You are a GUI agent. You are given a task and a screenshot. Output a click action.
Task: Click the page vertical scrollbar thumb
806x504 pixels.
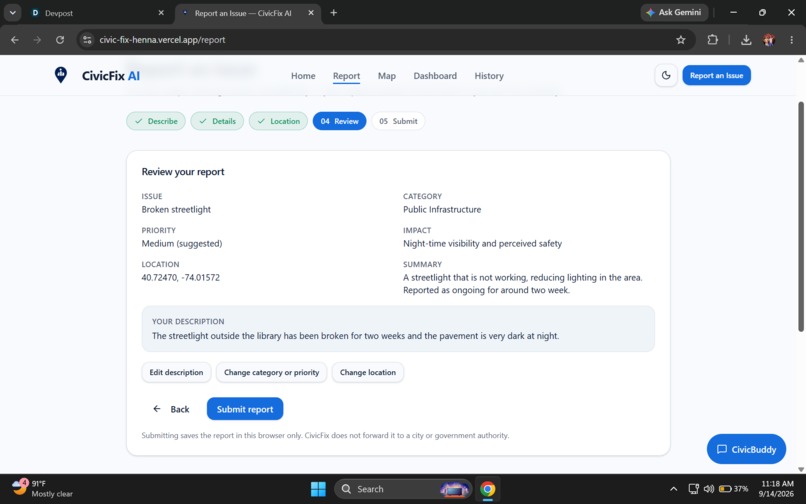[x=800, y=216]
